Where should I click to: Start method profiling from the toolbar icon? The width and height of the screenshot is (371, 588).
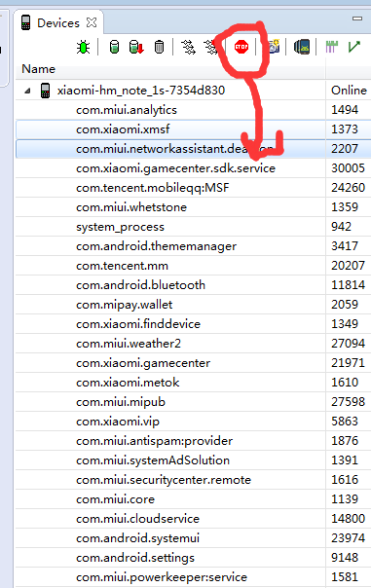(x=211, y=48)
